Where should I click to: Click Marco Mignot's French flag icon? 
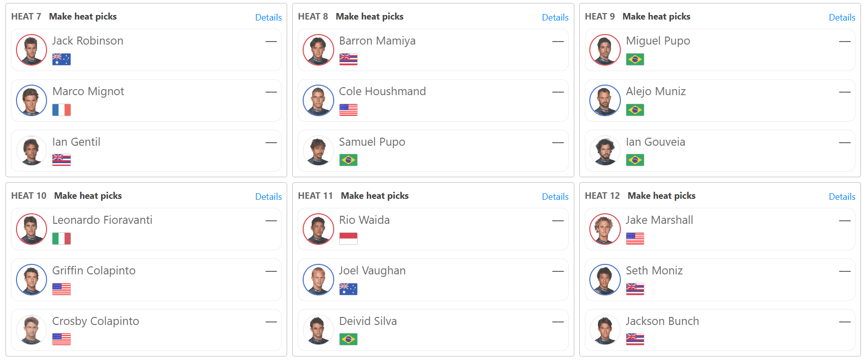point(62,110)
